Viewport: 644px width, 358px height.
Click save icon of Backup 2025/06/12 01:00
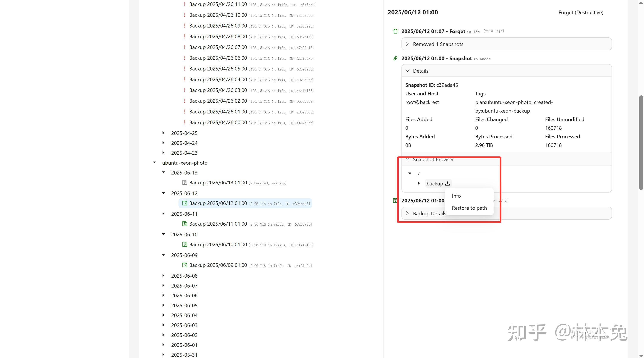pyautogui.click(x=185, y=203)
